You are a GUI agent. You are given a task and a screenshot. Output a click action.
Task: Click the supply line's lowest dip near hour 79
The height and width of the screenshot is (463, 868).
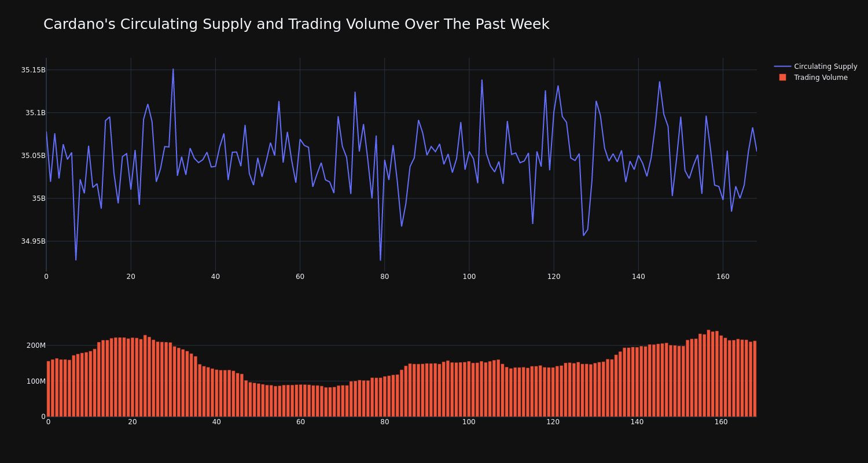coord(380,260)
